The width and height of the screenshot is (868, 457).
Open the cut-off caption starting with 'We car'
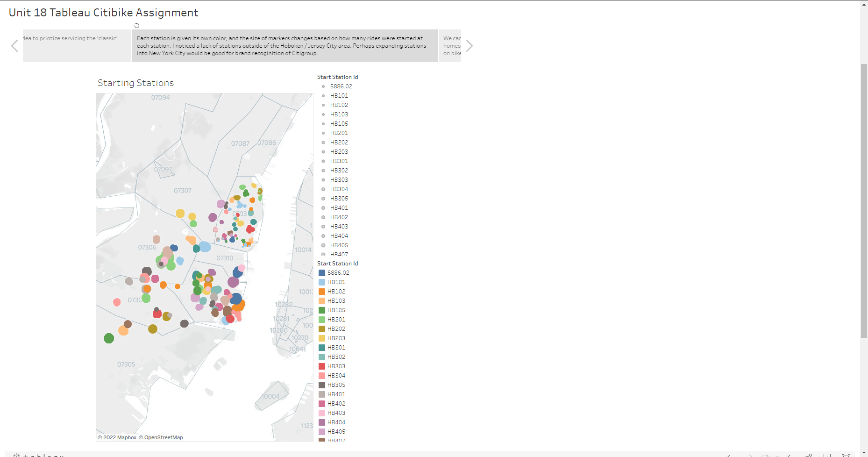pos(450,46)
